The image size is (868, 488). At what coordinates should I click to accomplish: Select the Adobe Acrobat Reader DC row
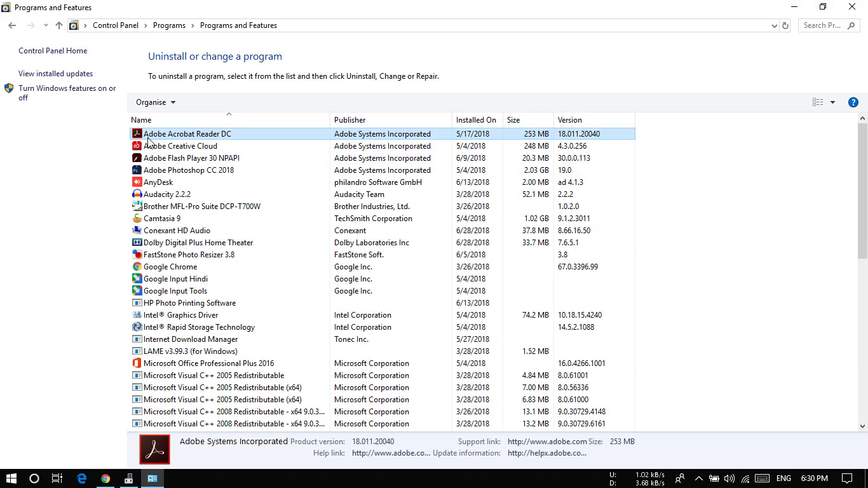382,134
